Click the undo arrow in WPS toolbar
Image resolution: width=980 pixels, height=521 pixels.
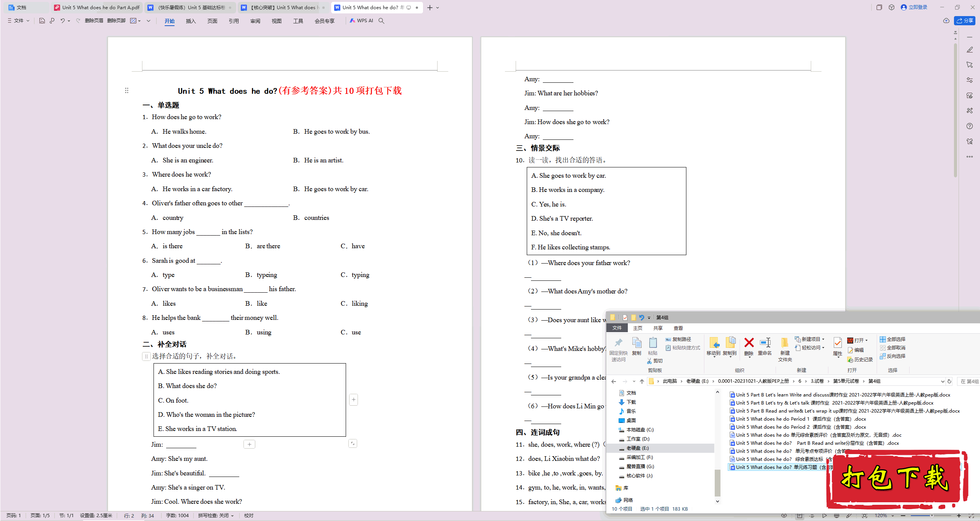click(62, 21)
